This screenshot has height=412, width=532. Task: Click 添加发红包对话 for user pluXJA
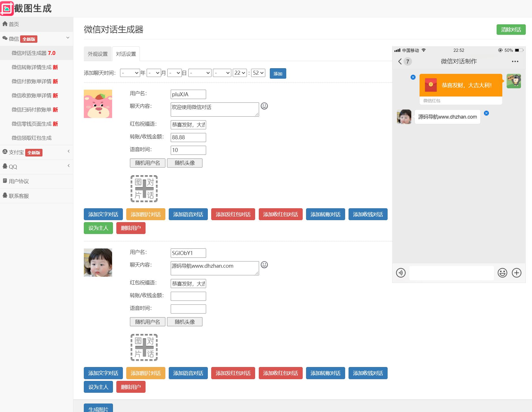[233, 214]
